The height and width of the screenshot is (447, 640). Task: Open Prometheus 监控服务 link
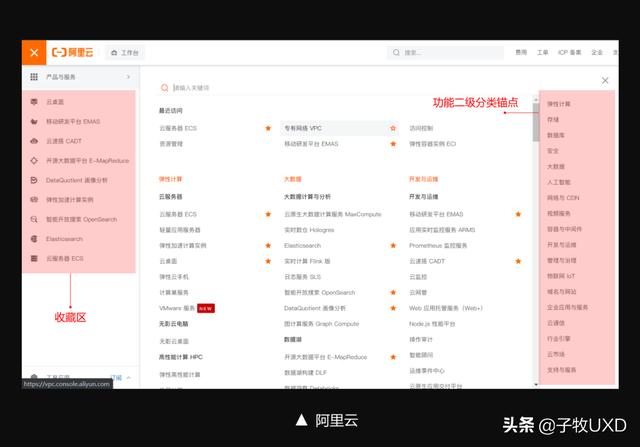pyautogui.click(x=438, y=245)
